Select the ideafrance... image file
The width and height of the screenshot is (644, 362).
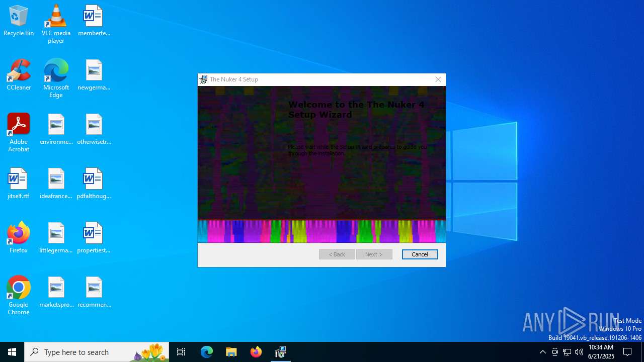(56, 184)
